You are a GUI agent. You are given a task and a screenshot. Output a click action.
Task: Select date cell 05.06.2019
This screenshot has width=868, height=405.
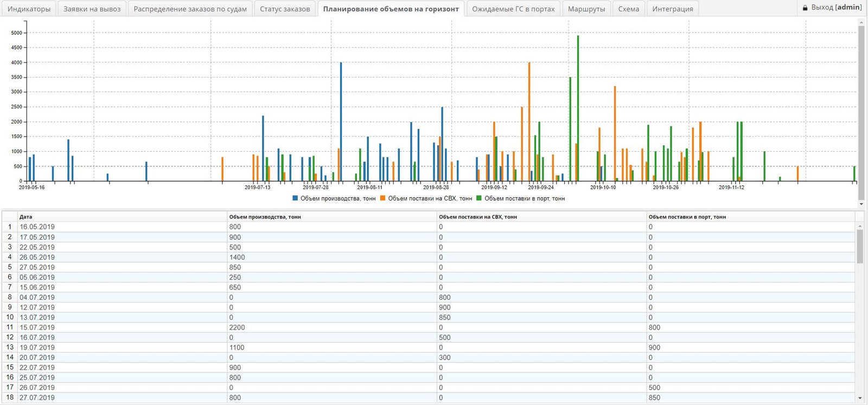click(123, 277)
